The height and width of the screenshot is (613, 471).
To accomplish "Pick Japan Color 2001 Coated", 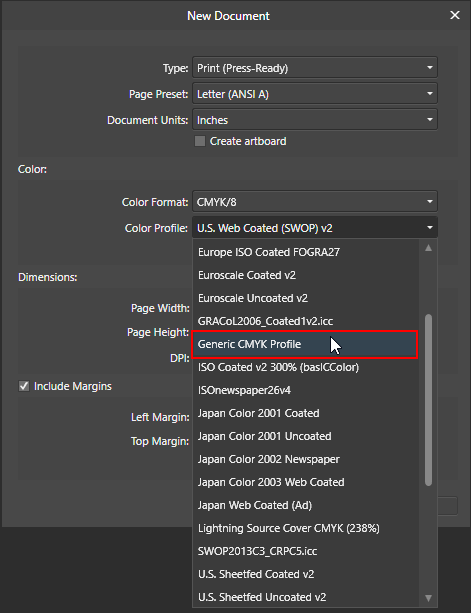I will [x=305, y=413].
